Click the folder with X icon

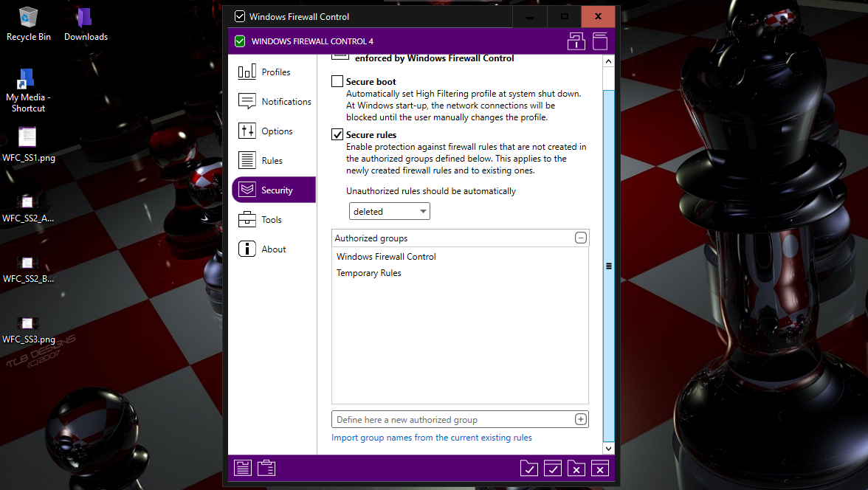tap(576, 467)
